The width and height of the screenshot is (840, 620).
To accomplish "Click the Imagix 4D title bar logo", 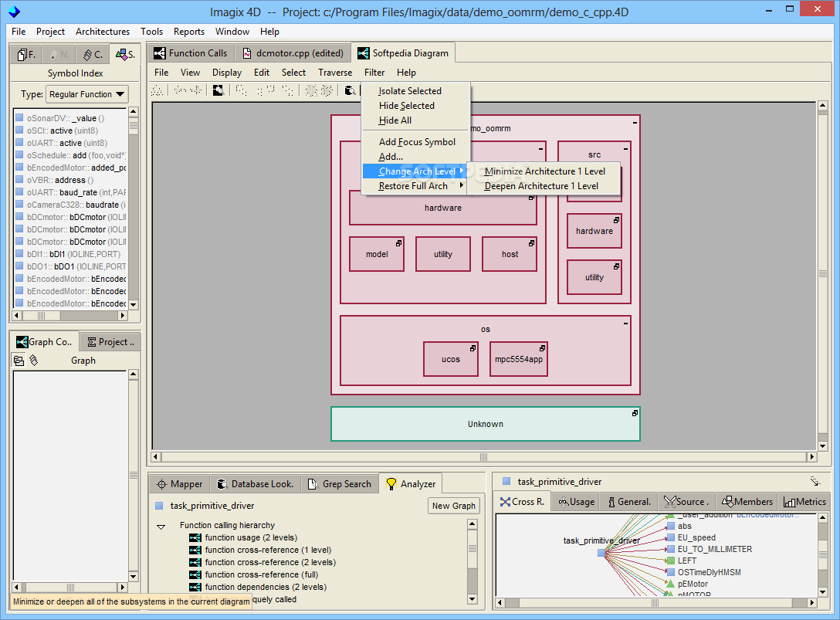I will 15,11.
